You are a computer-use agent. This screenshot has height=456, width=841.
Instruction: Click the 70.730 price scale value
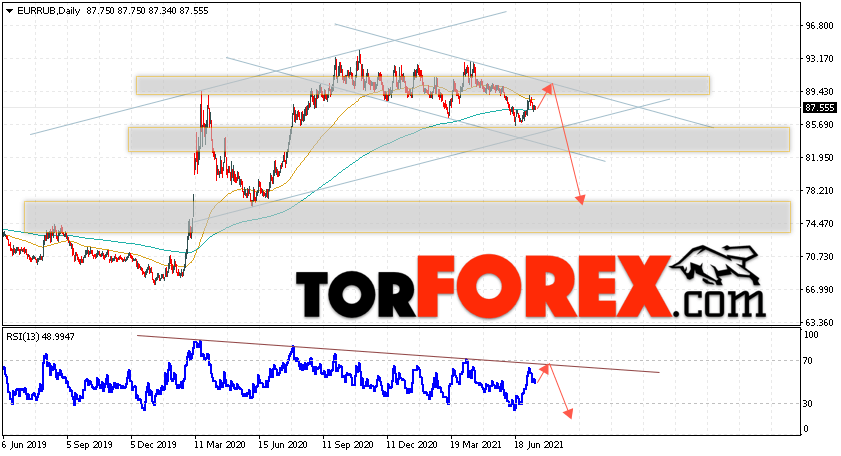(820, 256)
